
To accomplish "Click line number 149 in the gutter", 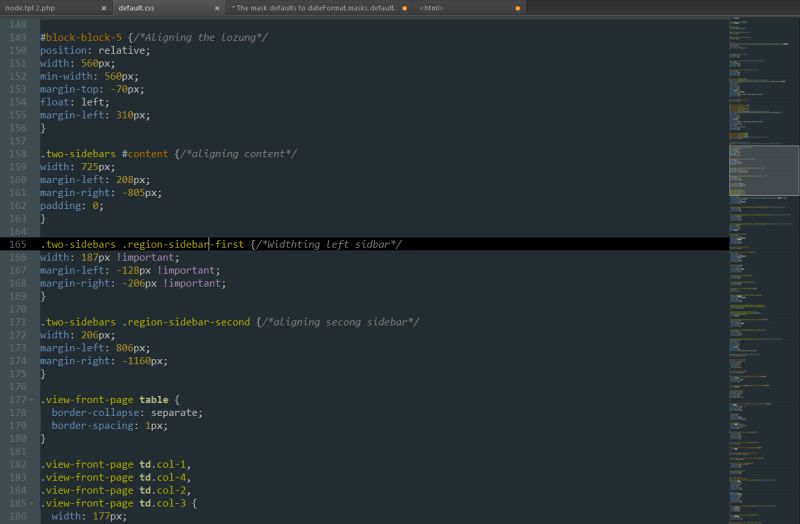I will point(18,37).
